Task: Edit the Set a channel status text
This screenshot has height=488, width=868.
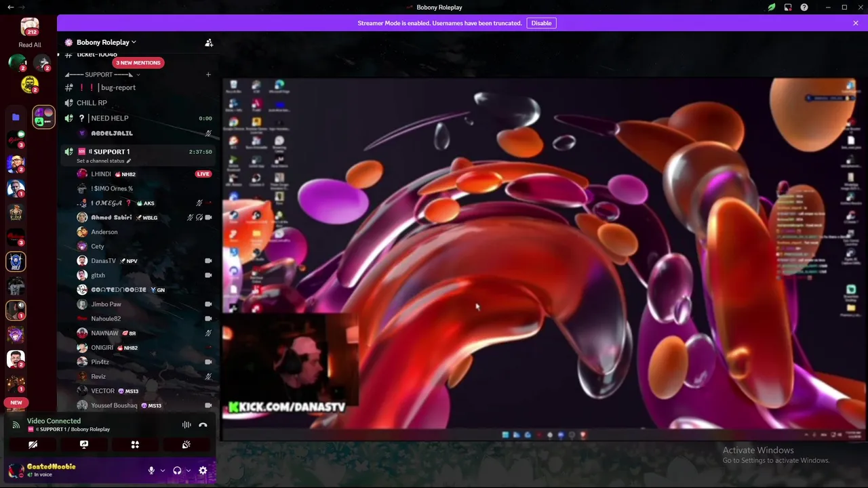Action: (104, 161)
